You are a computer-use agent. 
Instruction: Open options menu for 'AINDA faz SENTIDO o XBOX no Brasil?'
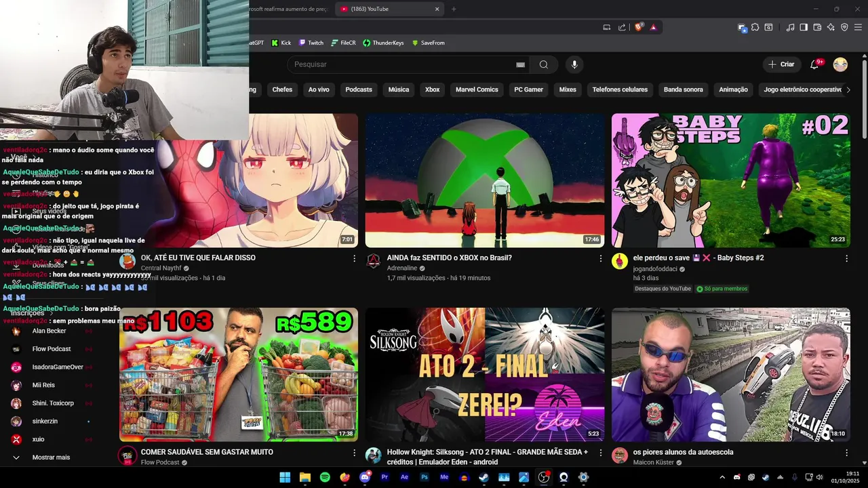coord(600,258)
